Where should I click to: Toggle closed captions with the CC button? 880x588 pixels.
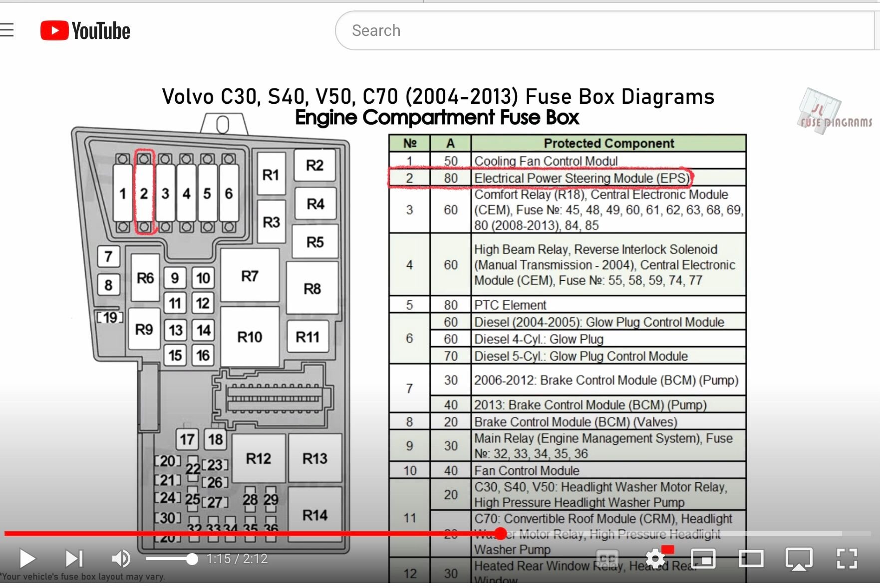(x=607, y=559)
